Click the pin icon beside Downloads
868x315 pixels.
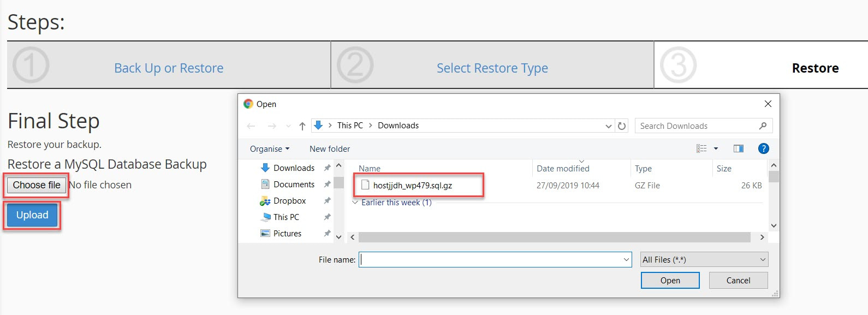[x=327, y=168]
